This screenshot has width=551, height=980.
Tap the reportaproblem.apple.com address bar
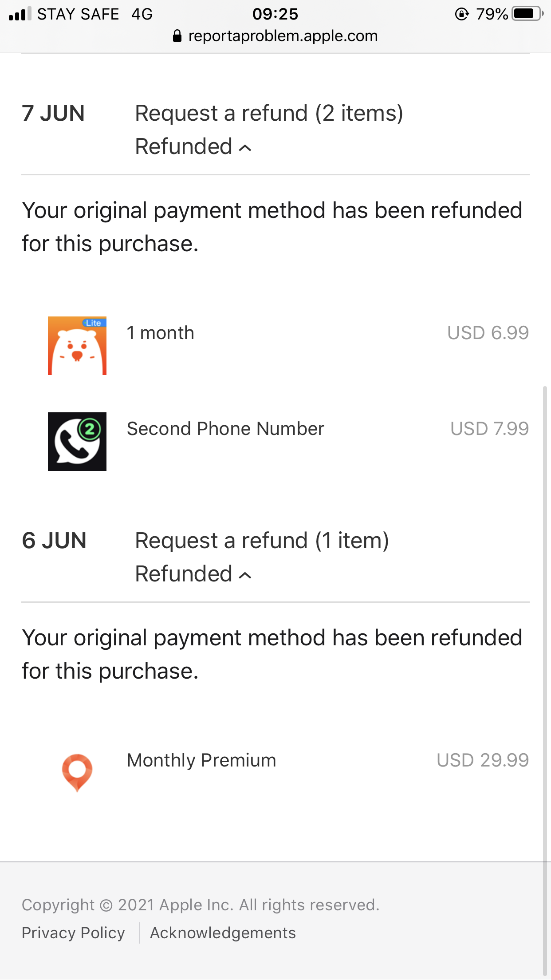[283, 36]
